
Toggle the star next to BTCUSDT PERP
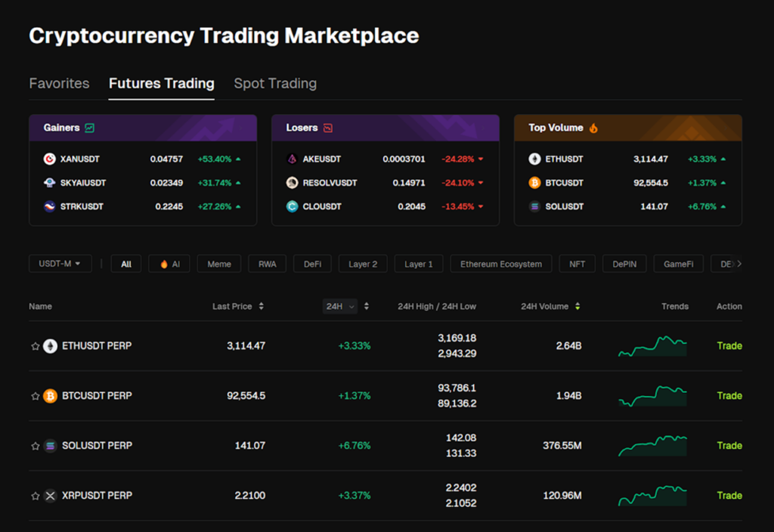pos(35,395)
